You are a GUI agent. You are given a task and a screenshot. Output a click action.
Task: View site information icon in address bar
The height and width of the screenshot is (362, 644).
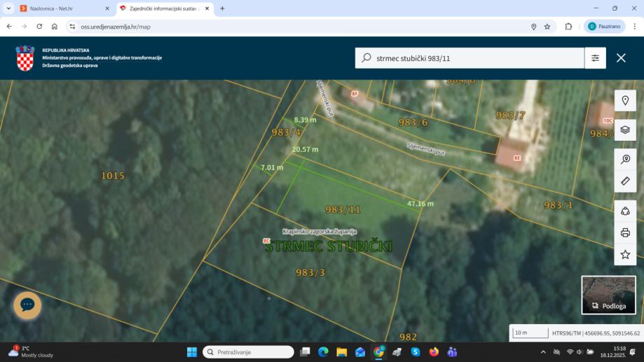pyautogui.click(x=72, y=27)
